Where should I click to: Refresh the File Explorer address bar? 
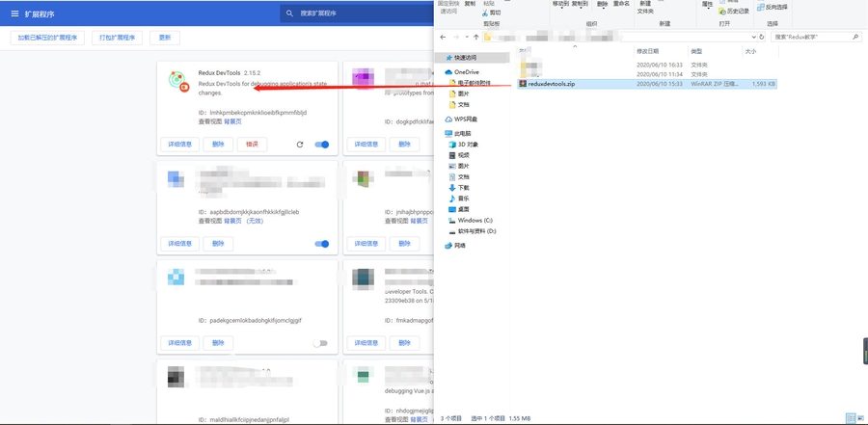(762, 38)
